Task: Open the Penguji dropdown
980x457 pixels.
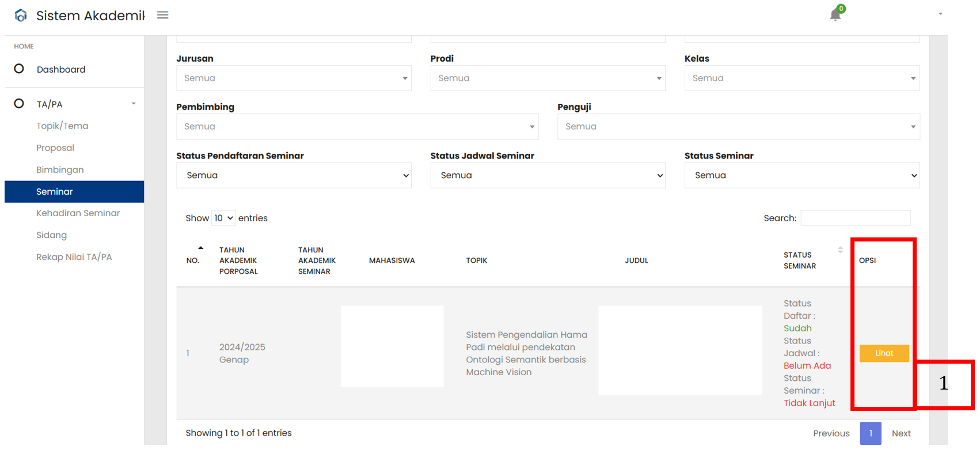Action: tap(739, 126)
